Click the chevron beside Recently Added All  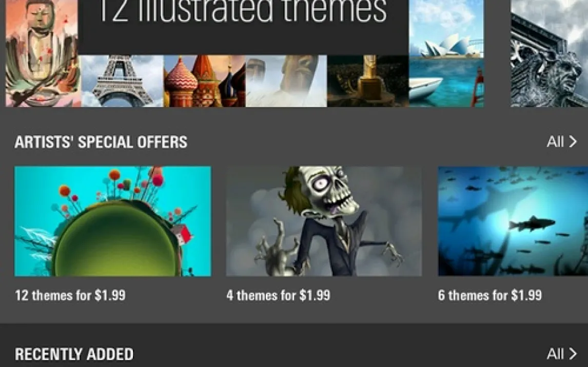coord(573,354)
